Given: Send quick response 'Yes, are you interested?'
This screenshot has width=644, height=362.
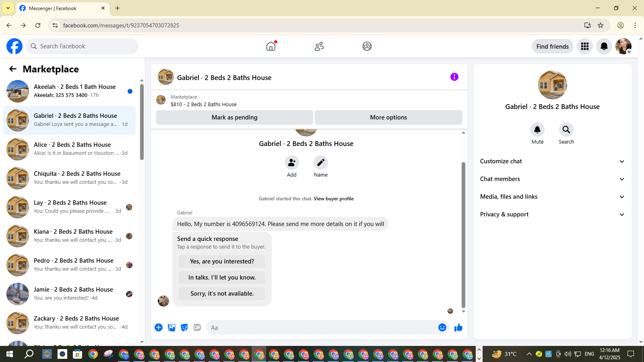Looking at the screenshot, I should pos(222,261).
